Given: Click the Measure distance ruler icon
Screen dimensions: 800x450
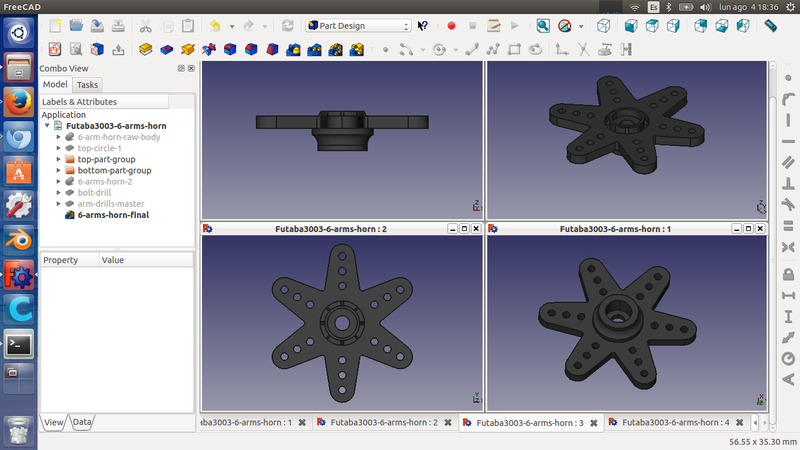Looking at the screenshot, I should [x=770, y=26].
